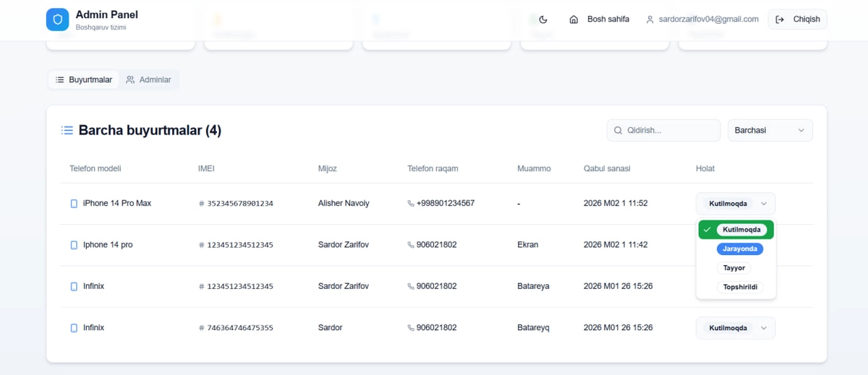Screen dimensions: 868x375
Task: Click Batareyq problem cell
Action: coord(533,328)
